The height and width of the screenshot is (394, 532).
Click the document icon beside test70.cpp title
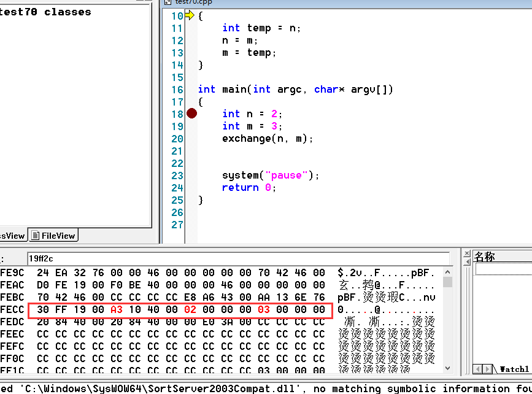pyautogui.click(x=166, y=2)
